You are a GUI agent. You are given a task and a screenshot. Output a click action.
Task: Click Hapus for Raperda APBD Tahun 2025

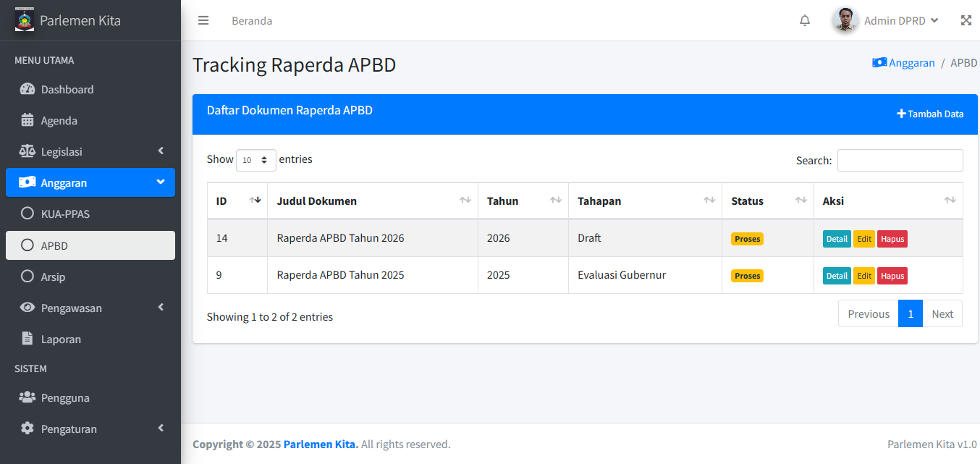[x=892, y=276]
